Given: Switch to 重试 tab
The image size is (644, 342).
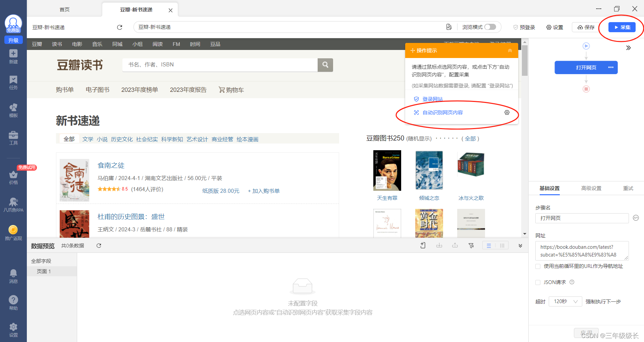Looking at the screenshot, I should tap(628, 188).
